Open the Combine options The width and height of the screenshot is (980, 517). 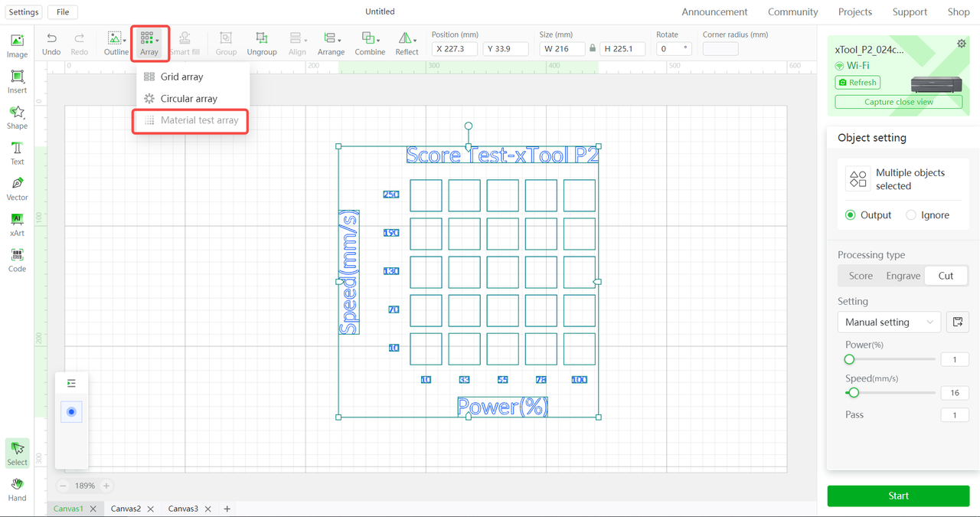tap(370, 44)
